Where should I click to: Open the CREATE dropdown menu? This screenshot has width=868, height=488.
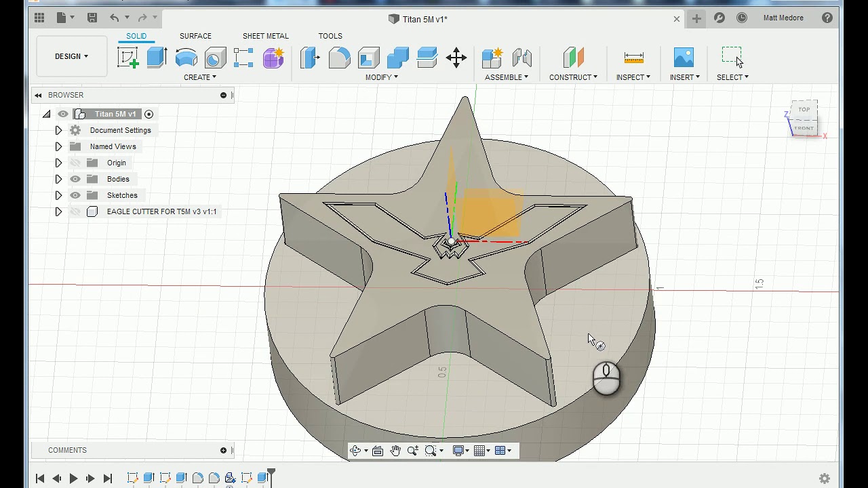pyautogui.click(x=200, y=77)
